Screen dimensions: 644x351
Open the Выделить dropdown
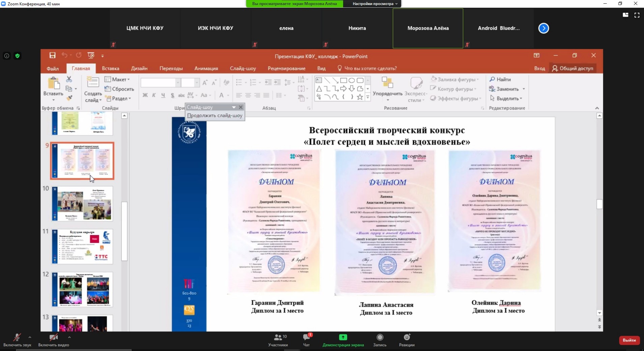(506, 98)
